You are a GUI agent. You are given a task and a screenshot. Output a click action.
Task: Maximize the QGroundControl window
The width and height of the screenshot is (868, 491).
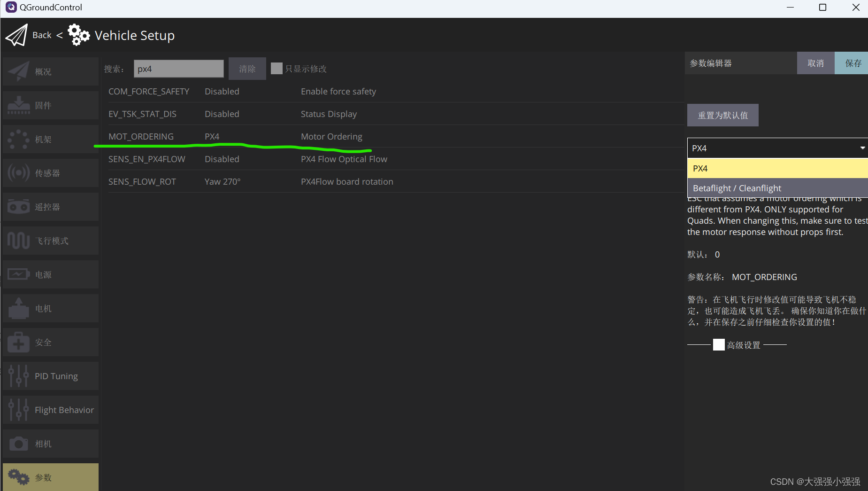[822, 7]
